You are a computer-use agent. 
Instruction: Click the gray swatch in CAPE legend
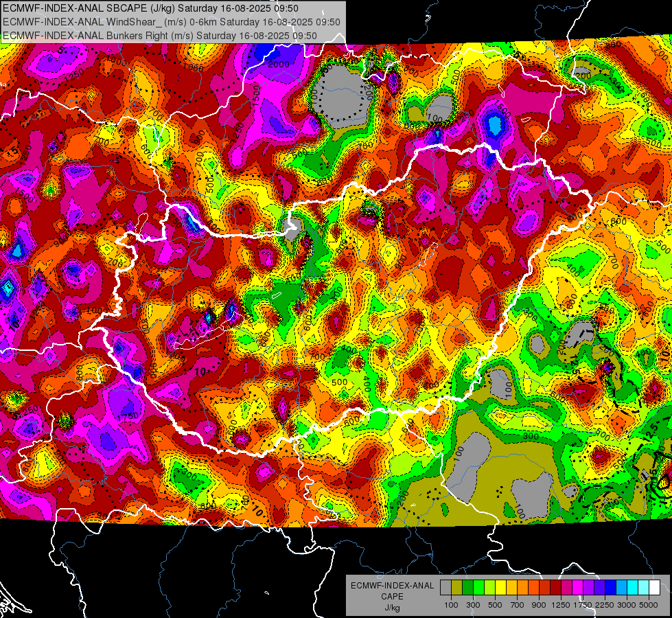point(445,588)
